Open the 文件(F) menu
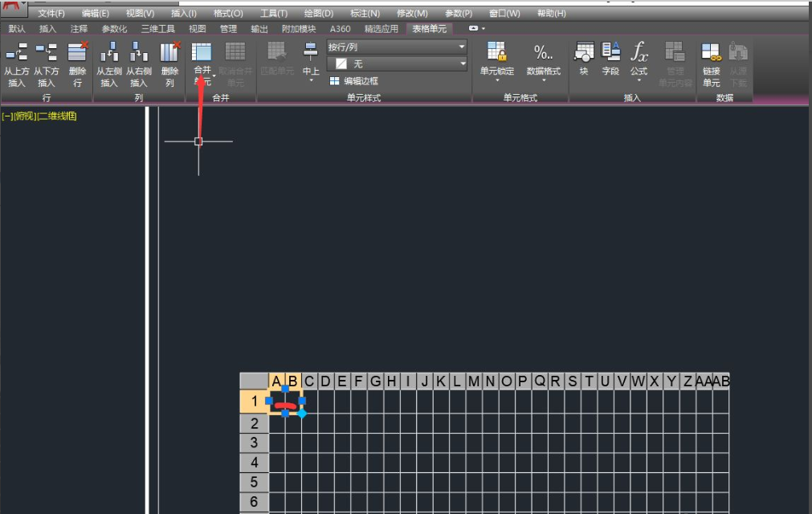The image size is (812, 514). [x=51, y=14]
